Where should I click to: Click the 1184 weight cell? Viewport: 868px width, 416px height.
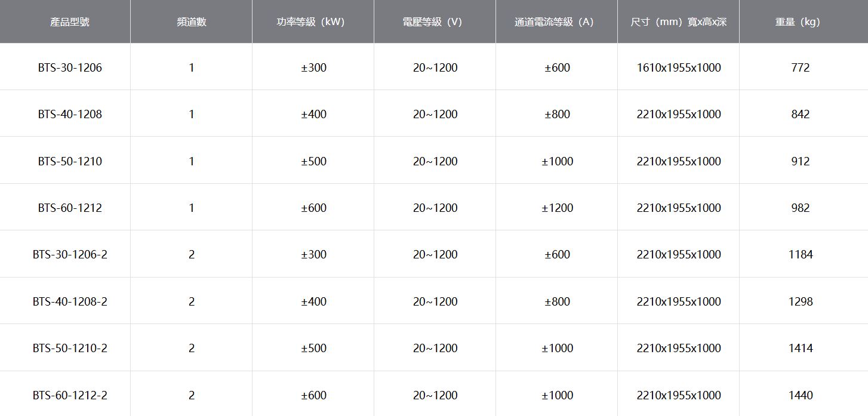click(x=800, y=254)
